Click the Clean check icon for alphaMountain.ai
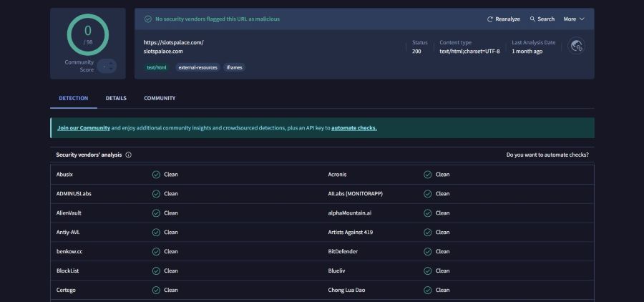The width and height of the screenshot is (644, 302). [x=428, y=213]
